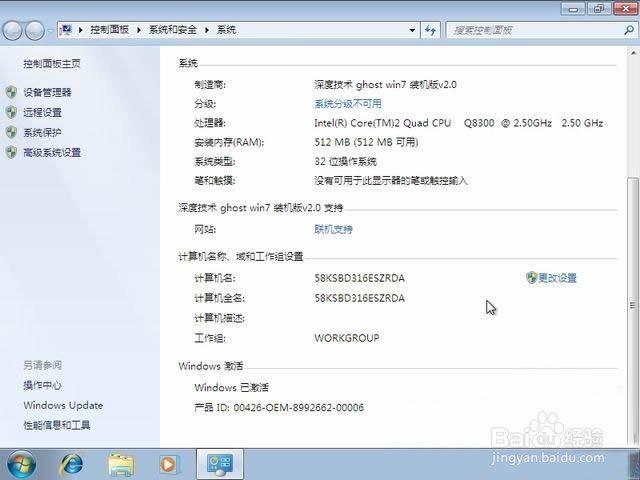Click 更改设置 change settings link
640x480 pixels.
pos(558,278)
